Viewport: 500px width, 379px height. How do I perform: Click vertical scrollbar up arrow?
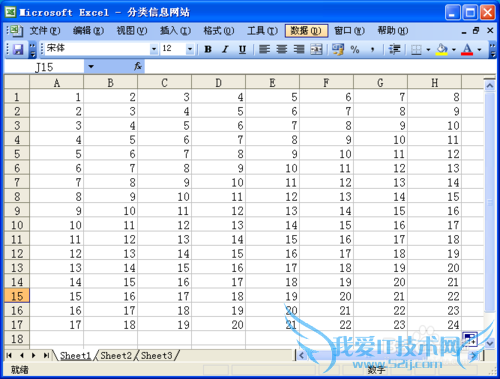490,86
